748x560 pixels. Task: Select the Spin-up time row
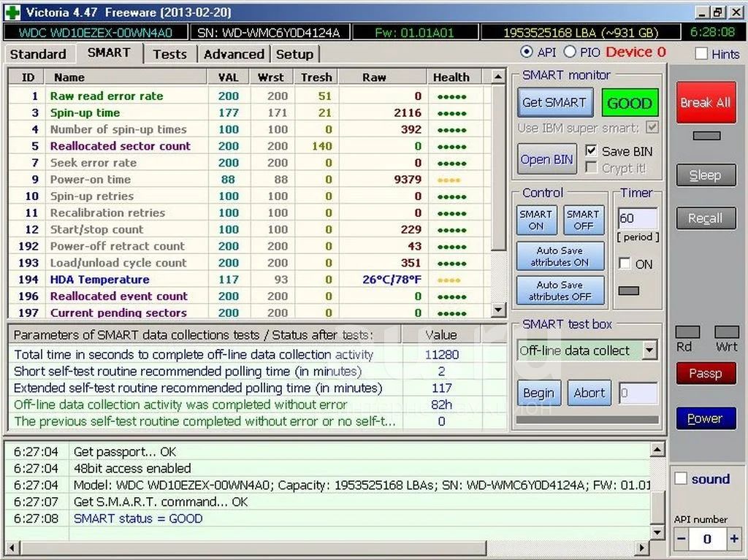coord(250,112)
